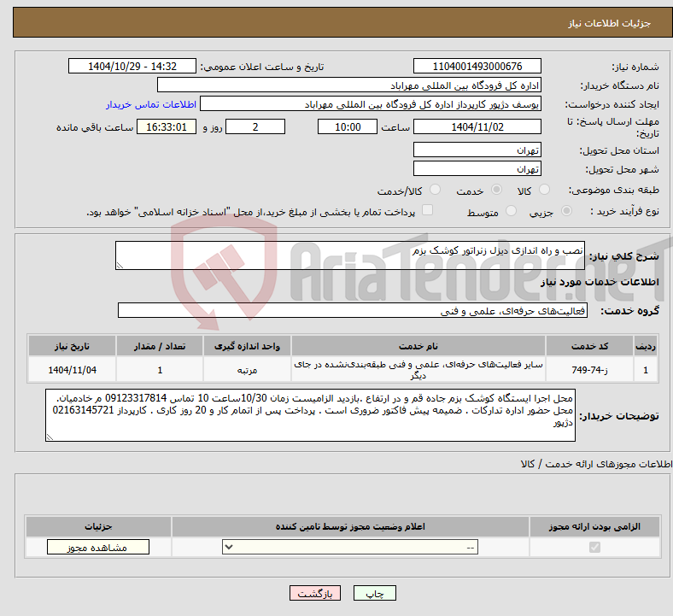Image resolution: width=673 pixels, height=616 pixels.
Task: Click the buyer notes textarea
Action: click(310, 415)
